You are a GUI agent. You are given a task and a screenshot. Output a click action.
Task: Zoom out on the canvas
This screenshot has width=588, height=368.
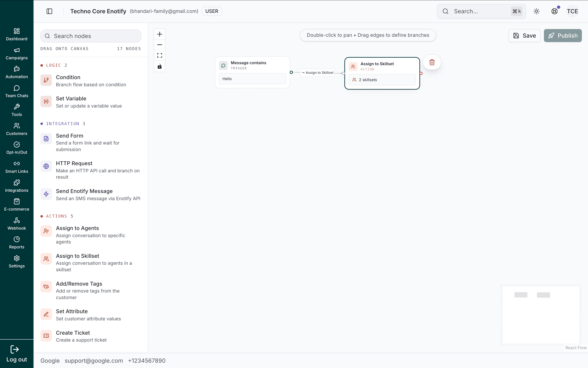[160, 45]
